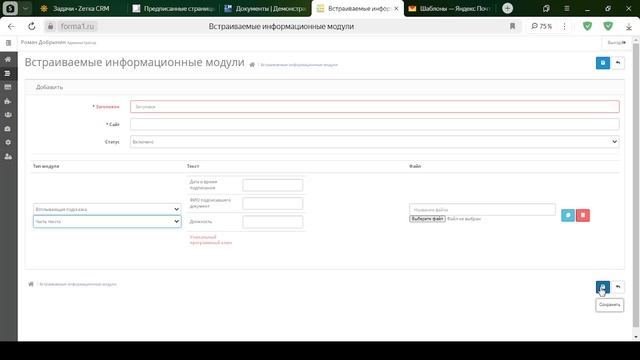Click the bookmark icon in the address bar
The height and width of the screenshot is (360, 640).
point(512,26)
